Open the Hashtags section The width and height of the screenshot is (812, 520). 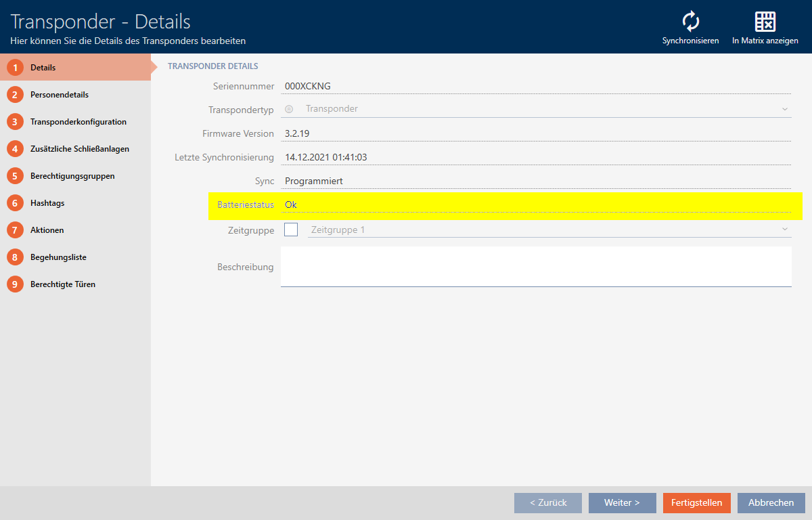(47, 203)
